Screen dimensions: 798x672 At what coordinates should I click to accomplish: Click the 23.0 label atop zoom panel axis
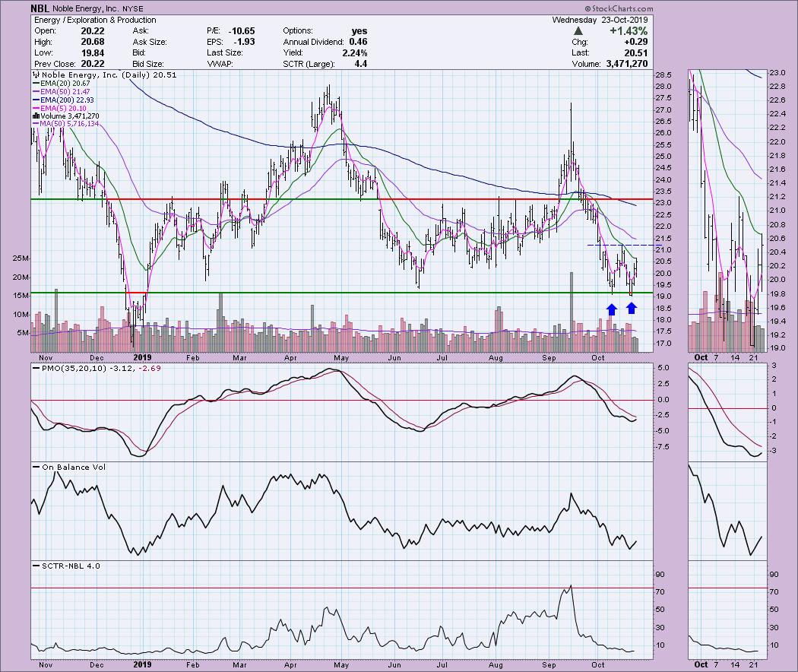point(777,73)
